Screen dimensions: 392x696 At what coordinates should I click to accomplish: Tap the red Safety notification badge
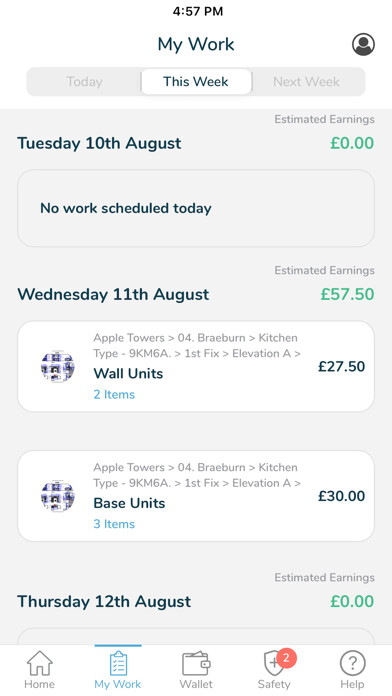tap(286, 658)
